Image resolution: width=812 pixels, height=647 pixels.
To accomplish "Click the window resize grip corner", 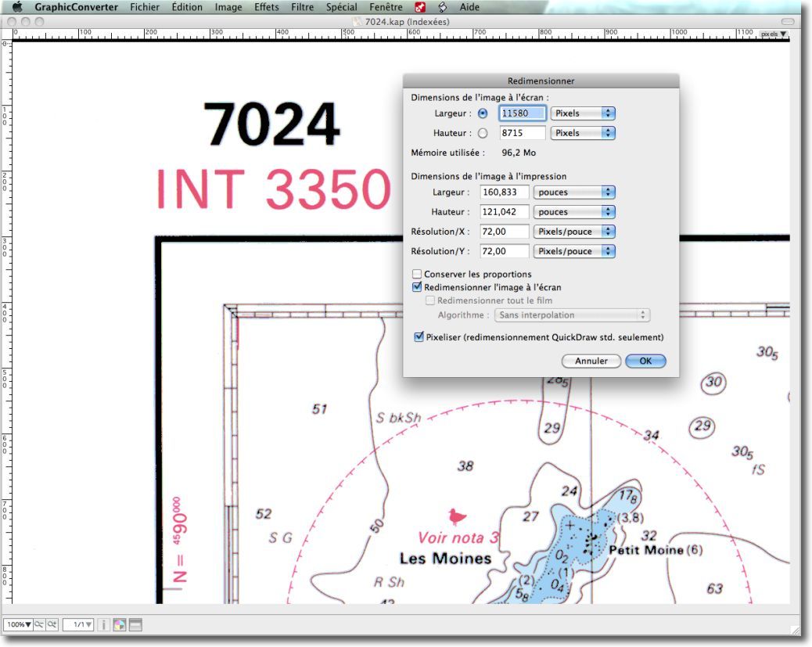I will [795, 630].
